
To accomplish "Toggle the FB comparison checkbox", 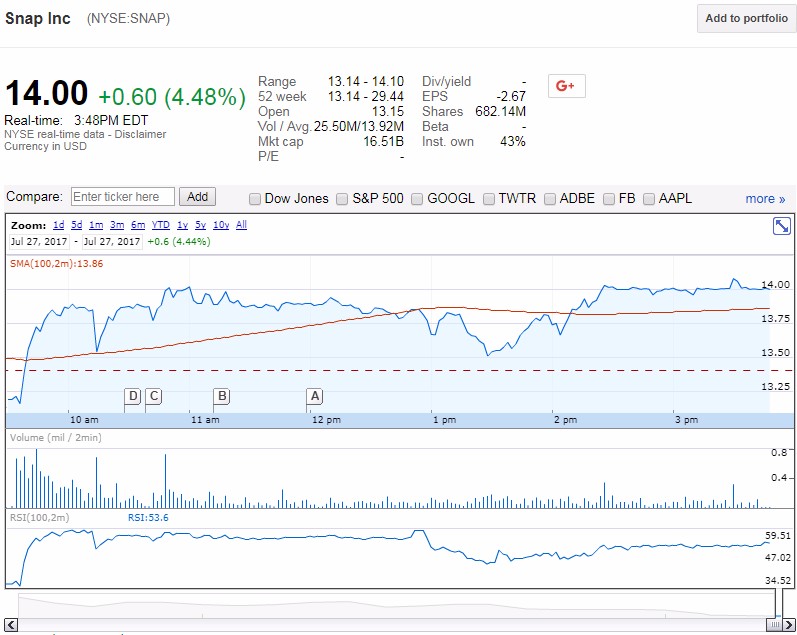I will coord(609,199).
